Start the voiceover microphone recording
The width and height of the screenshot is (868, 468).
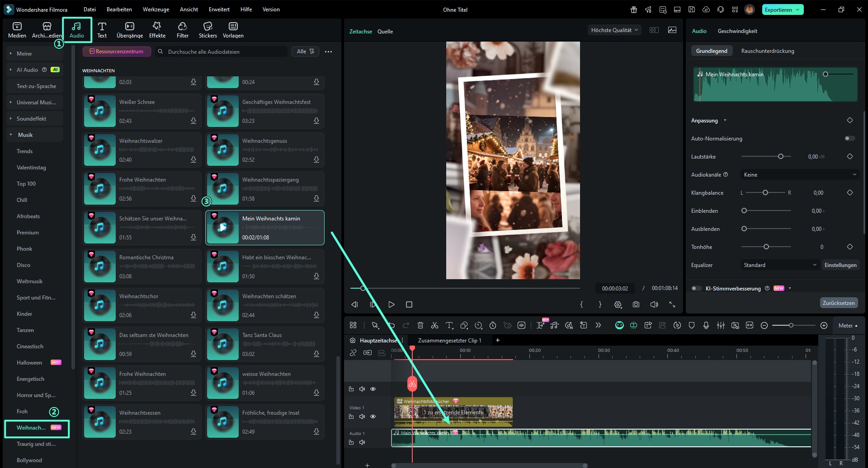(706, 325)
